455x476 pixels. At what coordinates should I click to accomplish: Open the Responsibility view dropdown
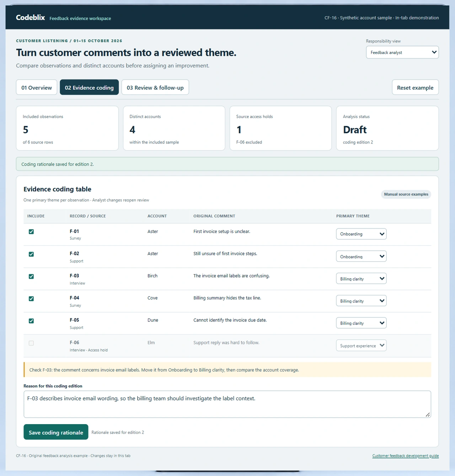(402, 52)
